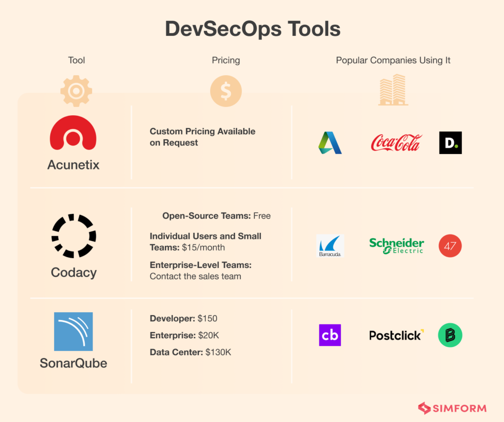Open the Postclick company logo
The height and width of the screenshot is (422, 504).
[396, 335]
